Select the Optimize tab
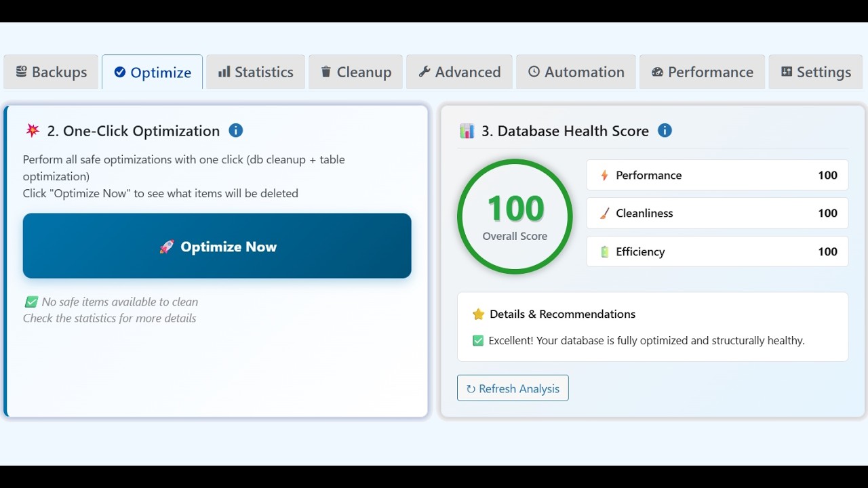 tap(153, 72)
